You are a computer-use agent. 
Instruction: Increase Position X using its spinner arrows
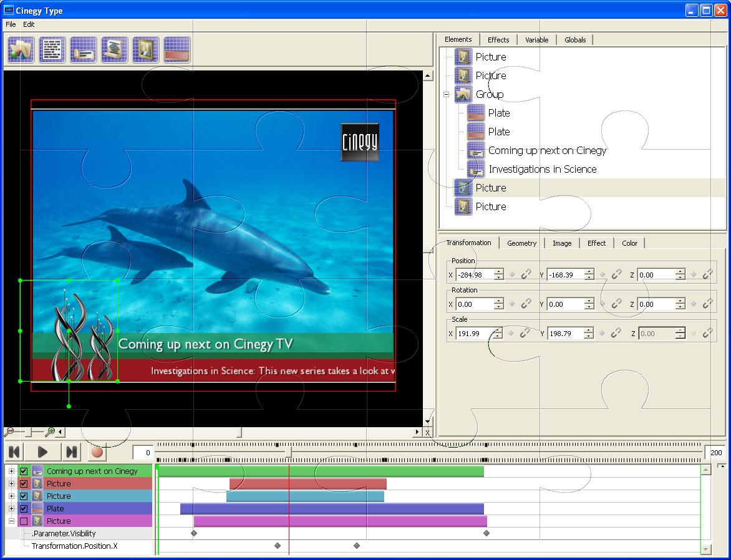tap(499, 272)
